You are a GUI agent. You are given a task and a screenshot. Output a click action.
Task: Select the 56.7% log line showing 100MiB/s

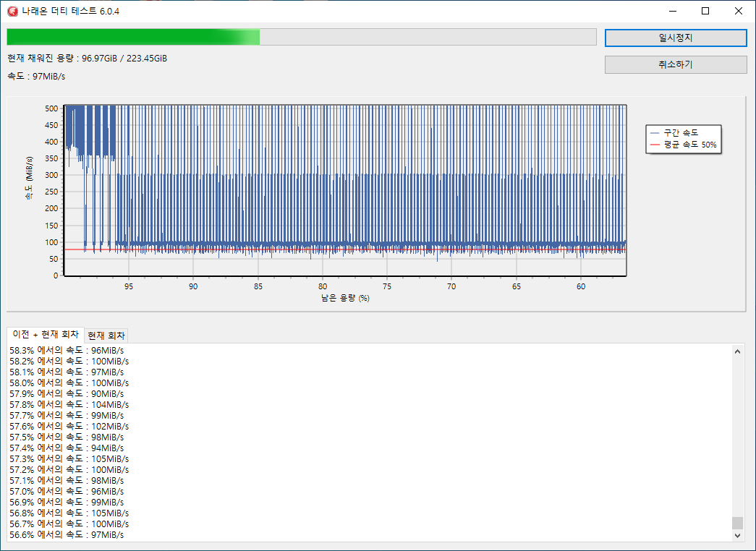click(69, 524)
